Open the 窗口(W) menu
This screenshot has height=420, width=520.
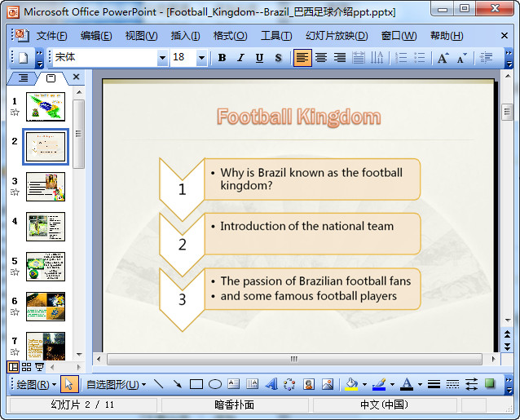pyautogui.click(x=399, y=36)
